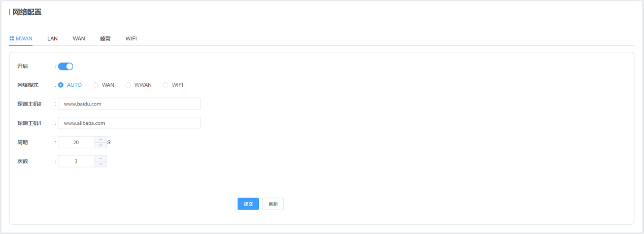Open the 蜂窝 cellular tab
This screenshot has height=234, width=644.
click(x=105, y=39)
